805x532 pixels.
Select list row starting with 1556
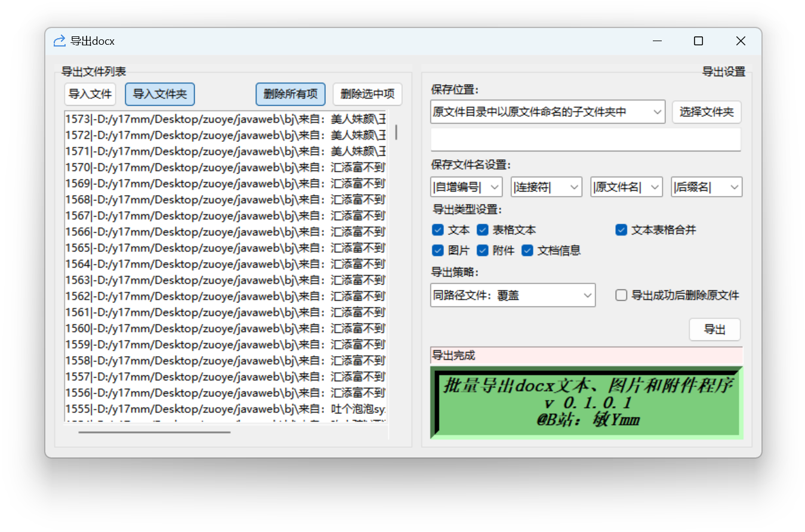226,392
